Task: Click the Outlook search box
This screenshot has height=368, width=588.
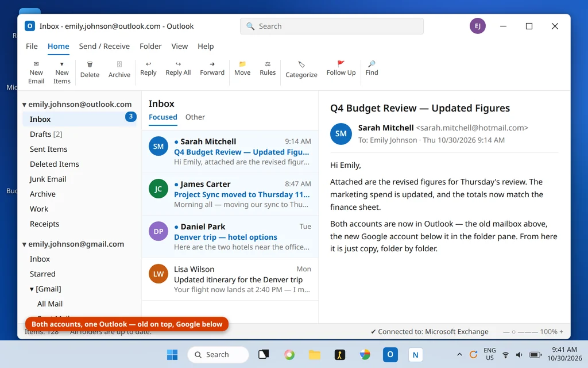Action: pyautogui.click(x=332, y=26)
